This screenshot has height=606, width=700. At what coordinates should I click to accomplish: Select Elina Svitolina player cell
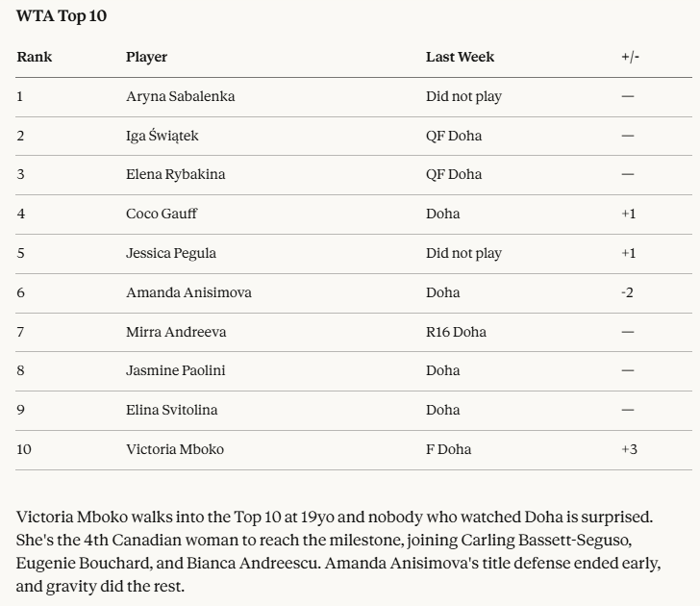tap(172, 410)
